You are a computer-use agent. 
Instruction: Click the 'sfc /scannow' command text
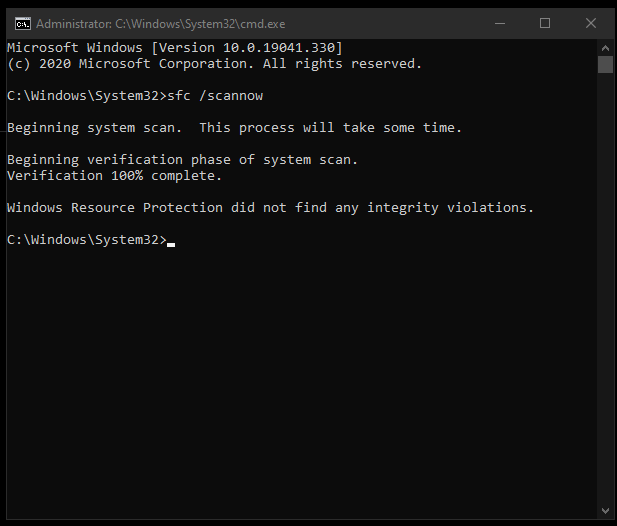pos(215,96)
